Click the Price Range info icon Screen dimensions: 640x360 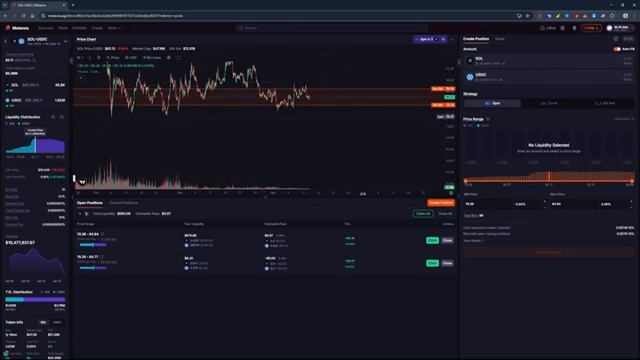pos(488,119)
